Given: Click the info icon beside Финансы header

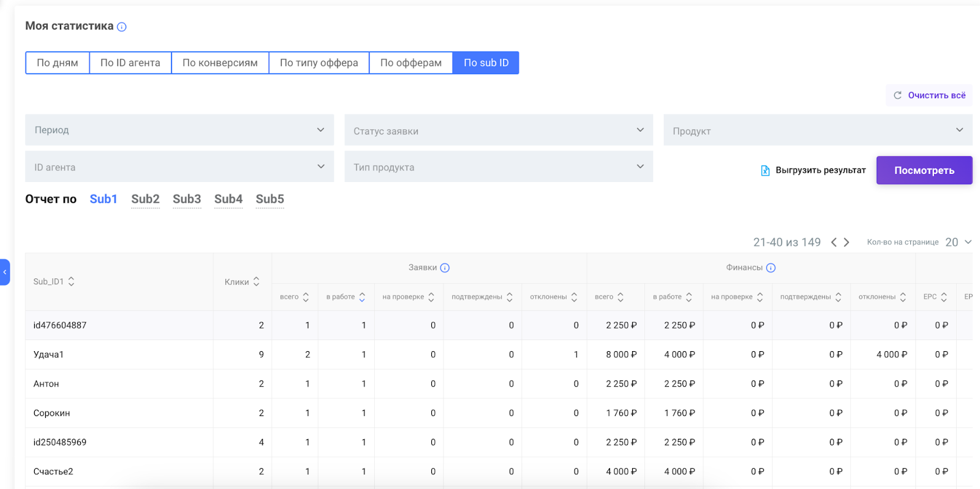Looking at the screenshot, I should (771, 268).
